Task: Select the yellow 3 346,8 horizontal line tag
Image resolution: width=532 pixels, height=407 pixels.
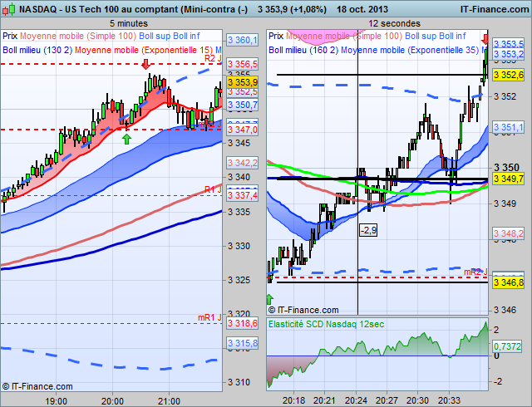Action: pos(508,282)
